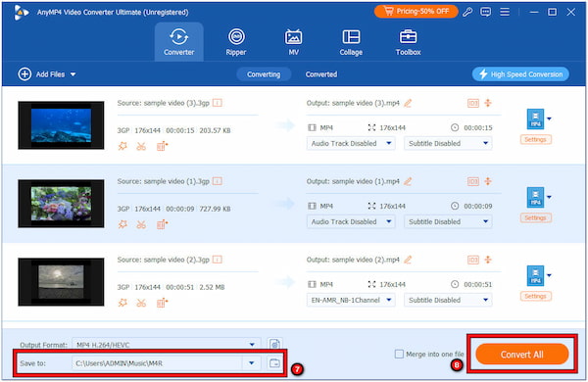The width and height of the screenshot is (588, 382).
Task: Open audio track dropdown for sample video (3)
Action: coord(351,143)
